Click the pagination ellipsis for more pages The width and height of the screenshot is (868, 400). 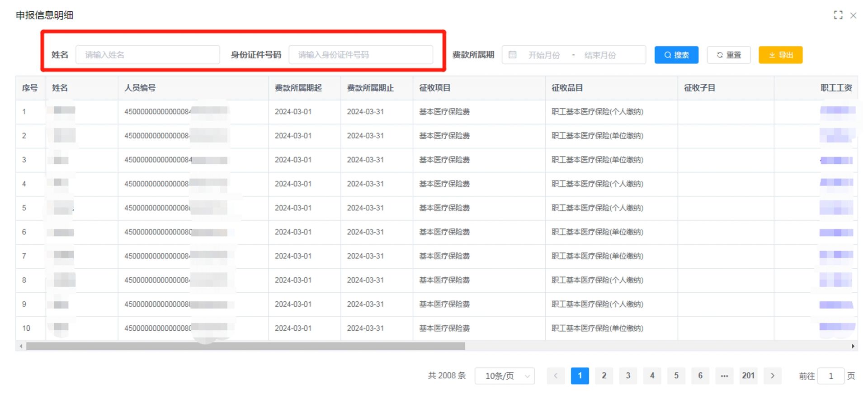(x=724, y=376)
